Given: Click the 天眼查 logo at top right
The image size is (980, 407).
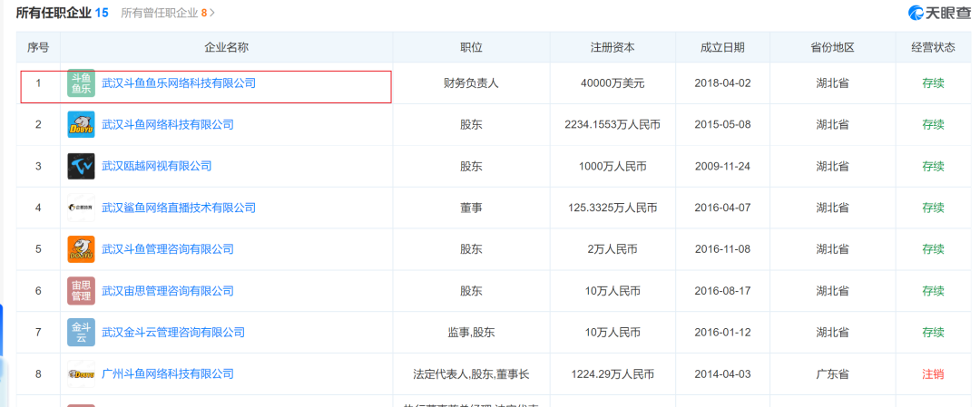Looking at the screenshot, I should [x=940, y=12].
